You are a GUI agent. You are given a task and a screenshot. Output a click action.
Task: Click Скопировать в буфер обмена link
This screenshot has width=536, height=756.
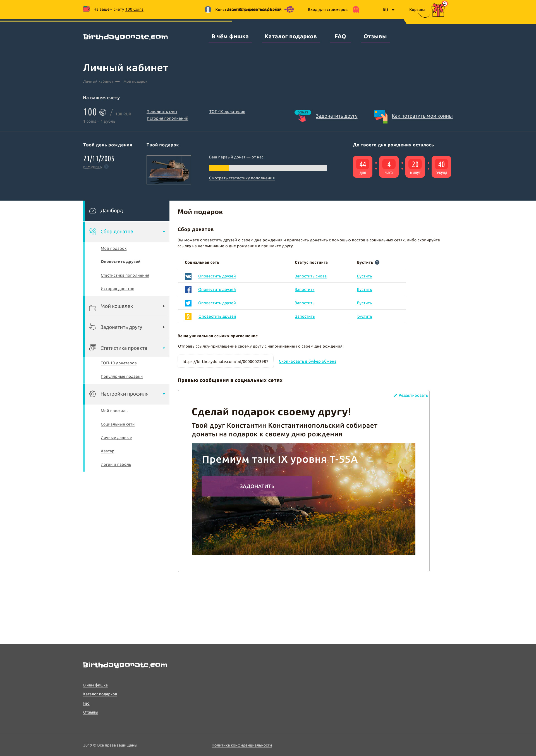pyautogui.click(x=307, y=361)
